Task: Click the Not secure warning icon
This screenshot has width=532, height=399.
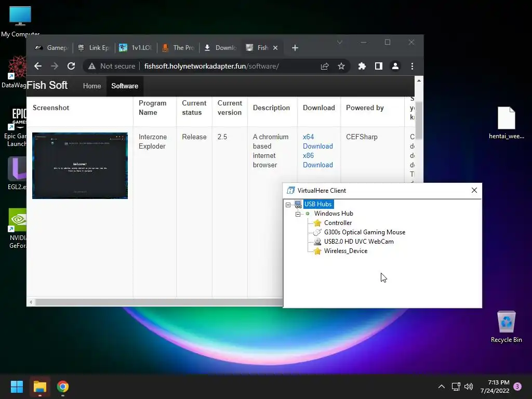Action: tap(92, 66)
